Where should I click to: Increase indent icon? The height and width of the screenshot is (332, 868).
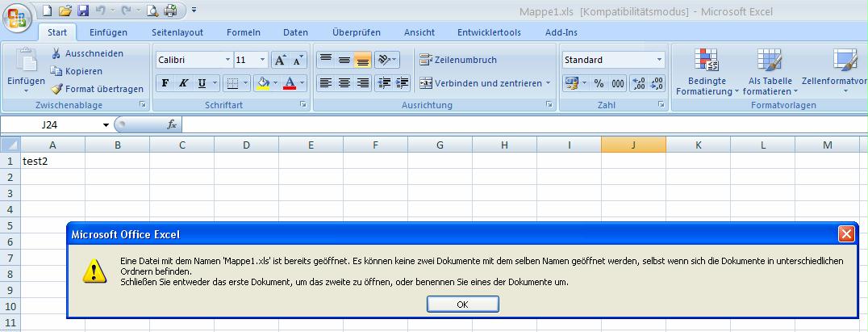[x=403, y=83]
